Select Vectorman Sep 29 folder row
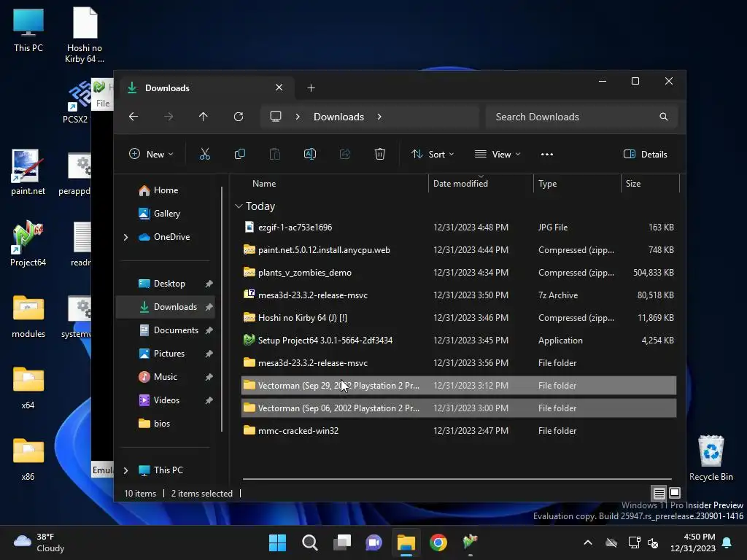This screenshot has height=560, width=747. pos(459,386)
